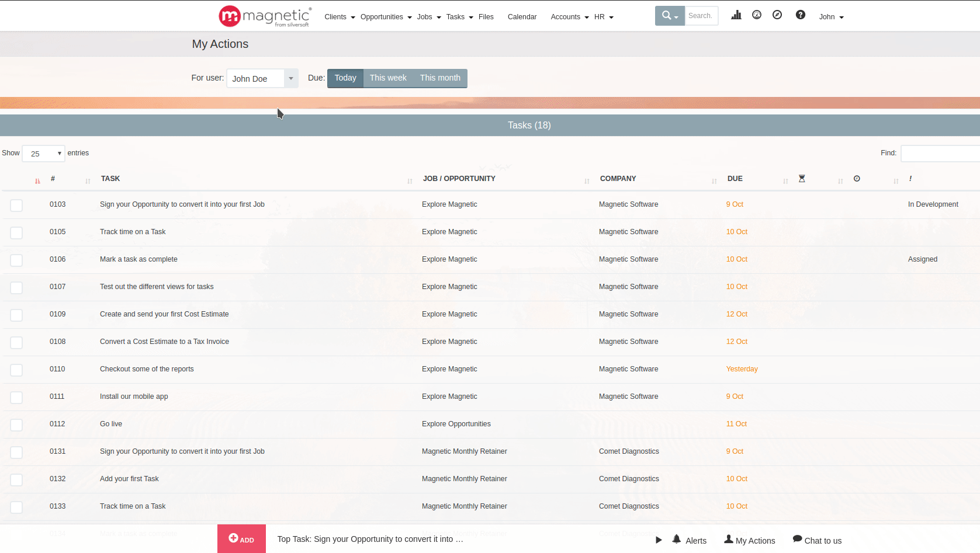Open the help question mark icon
The image size is (980, 553).
pos(801,15)
